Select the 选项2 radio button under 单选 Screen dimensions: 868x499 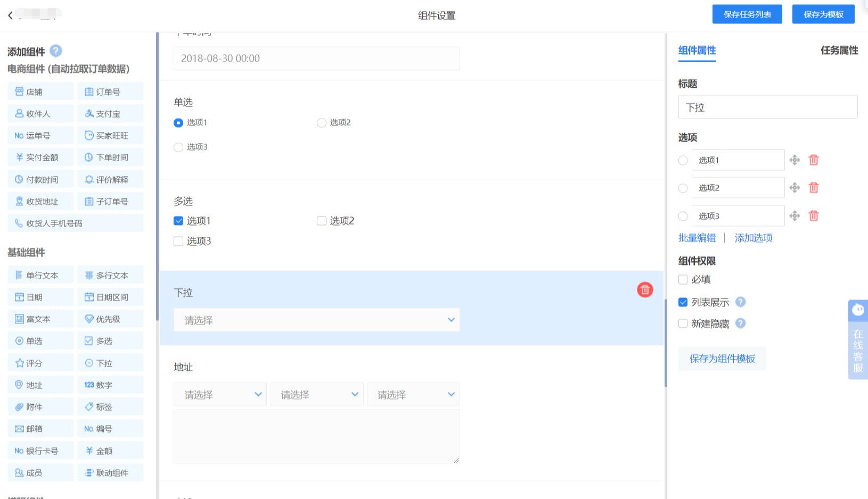[322, 123]
